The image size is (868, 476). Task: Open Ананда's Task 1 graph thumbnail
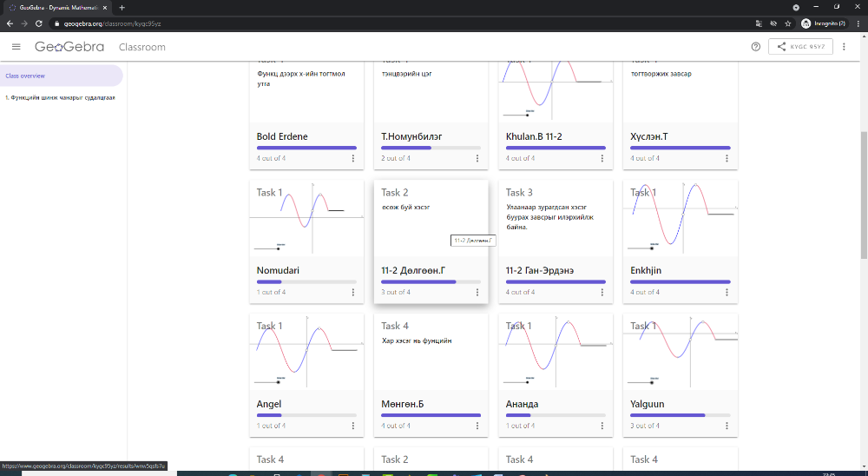[556, 351]
